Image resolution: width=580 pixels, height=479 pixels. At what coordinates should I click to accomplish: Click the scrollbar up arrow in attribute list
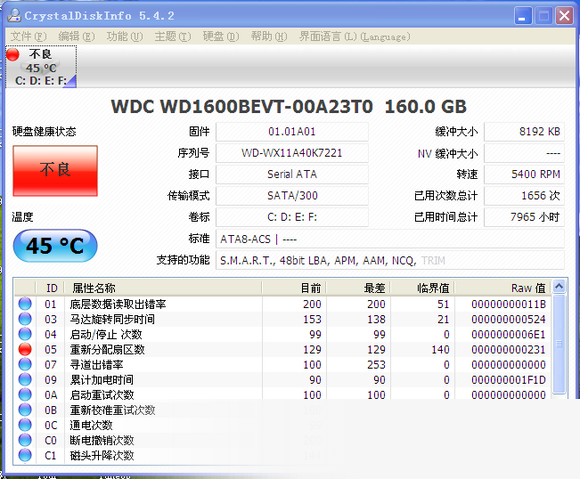[x=559, y=287]
